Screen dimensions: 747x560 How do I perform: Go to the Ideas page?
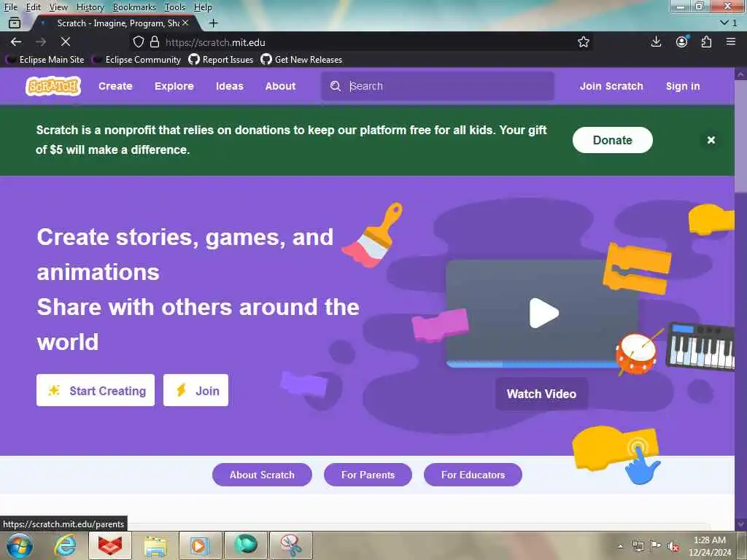230,86
